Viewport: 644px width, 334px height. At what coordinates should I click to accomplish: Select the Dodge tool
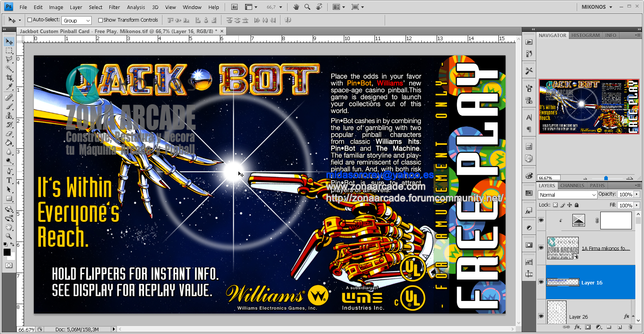coord(9,161)
